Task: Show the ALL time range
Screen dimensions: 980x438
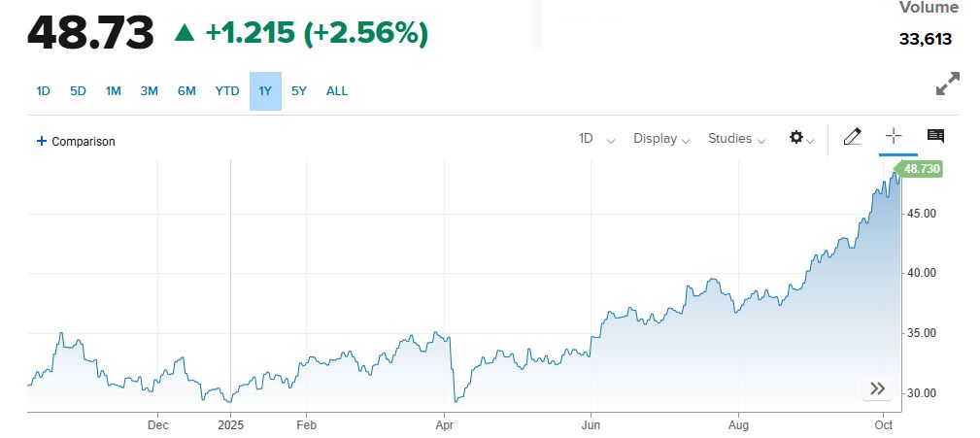Action: (337, 91)
